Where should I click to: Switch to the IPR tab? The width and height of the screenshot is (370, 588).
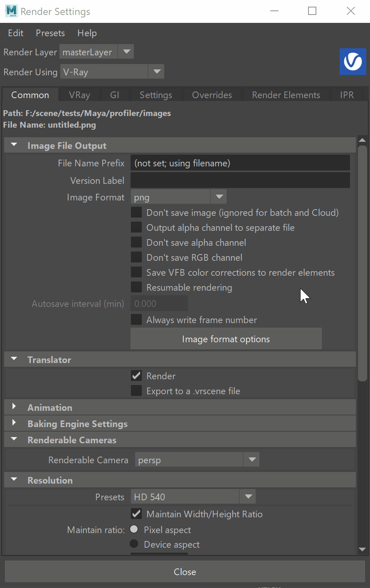[347, 95]
